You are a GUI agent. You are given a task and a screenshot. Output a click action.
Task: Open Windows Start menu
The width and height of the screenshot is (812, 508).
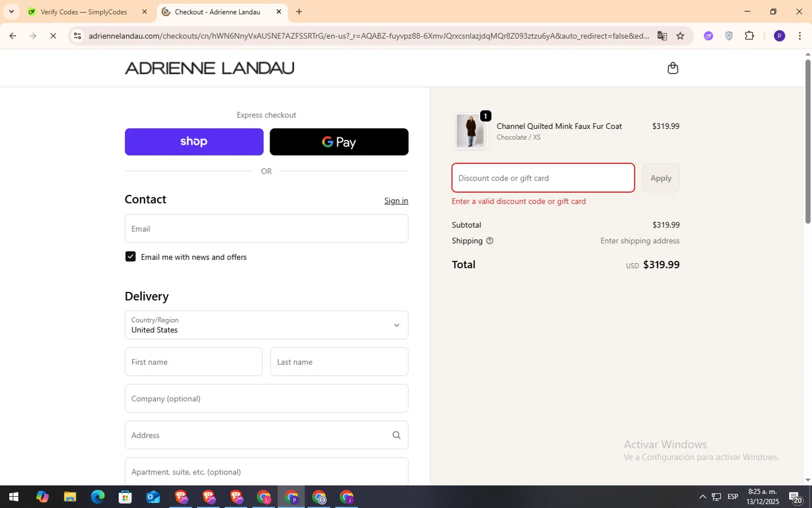(14, 497)
